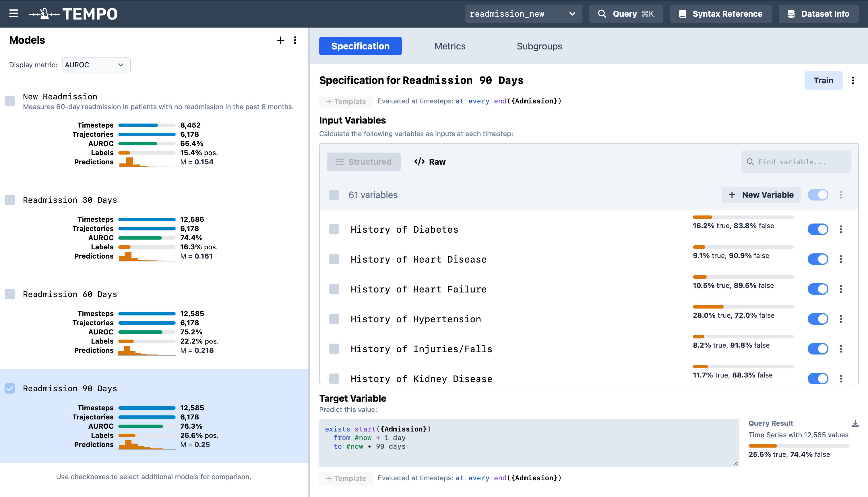The height and width of the screenshot is (497, 868).
Task: Check the Readmission 30 Days model checkbox
Action: pyautogui.click(x=10, y=200)
